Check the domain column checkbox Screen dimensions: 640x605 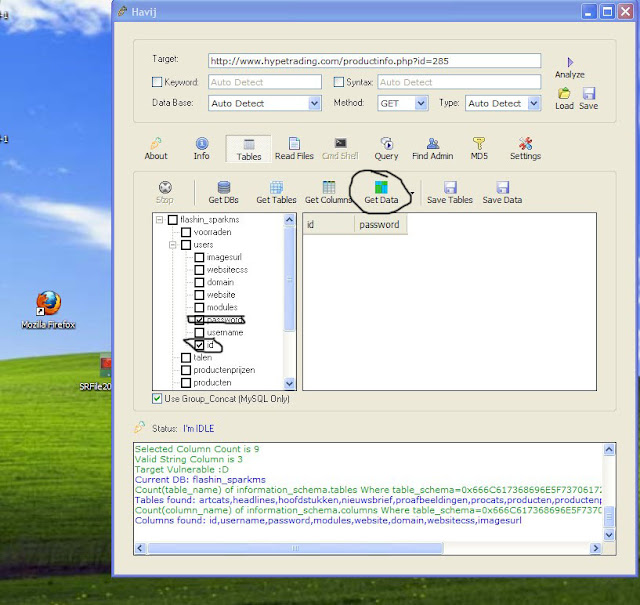click(x=199, y=282)
